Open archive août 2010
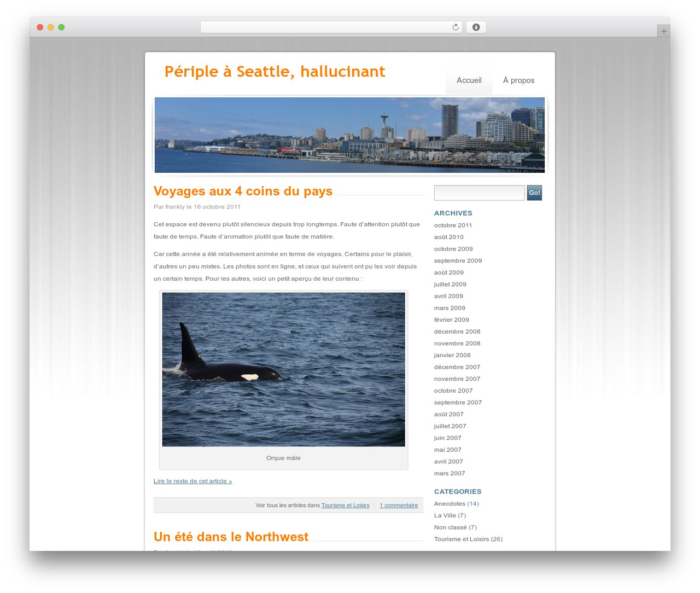This screenshot has width=700, height=593. click(x=448, y=237)
